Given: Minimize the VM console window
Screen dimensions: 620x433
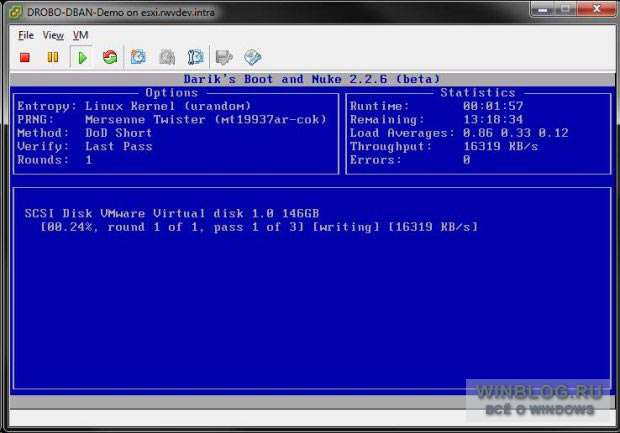Looking at the screenshot, I should (542, 8).
